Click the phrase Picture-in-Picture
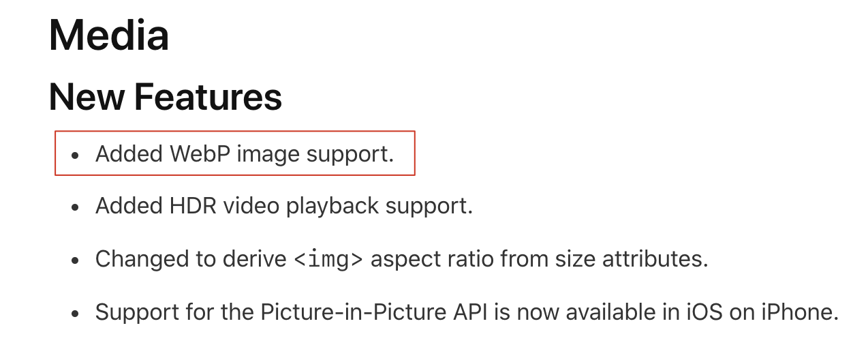The width and height of the screenshot is (868, 345). pos(354,312)
